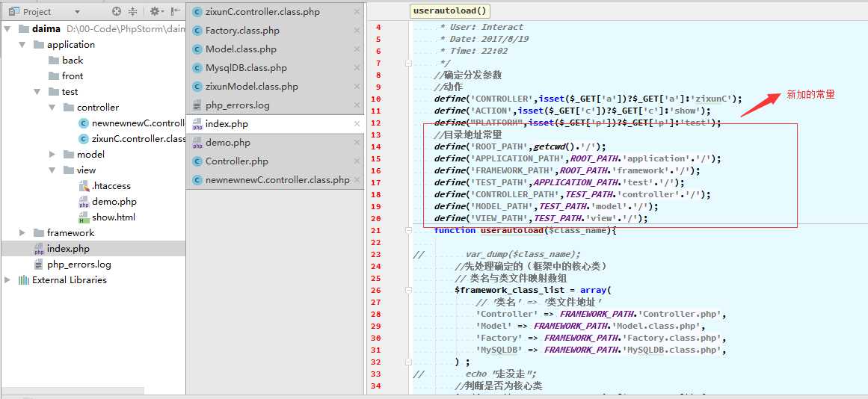Close the Factory.class.php tab
This screenshot has height=399, width=868.
pyautogui.click(x=357, y=31)
